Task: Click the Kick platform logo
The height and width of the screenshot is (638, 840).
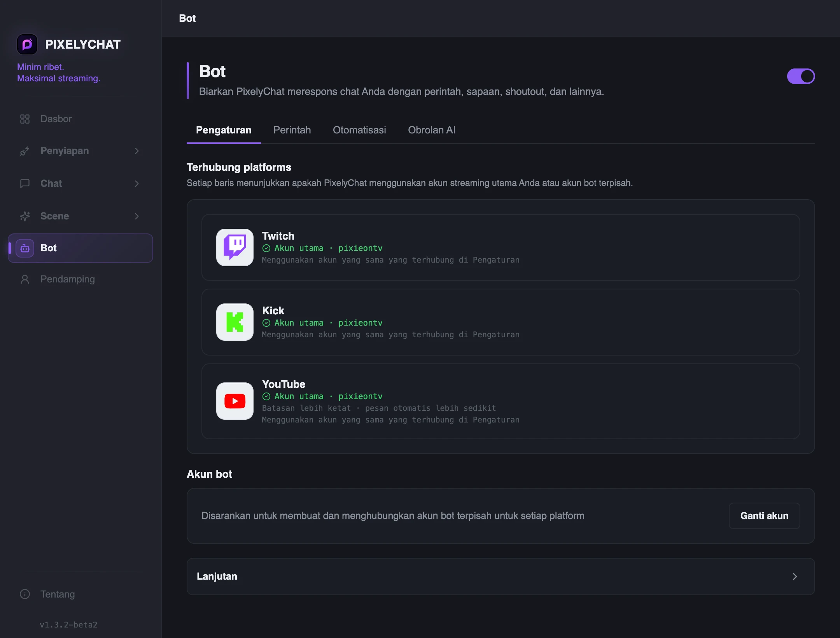Action: click(235, 322)
